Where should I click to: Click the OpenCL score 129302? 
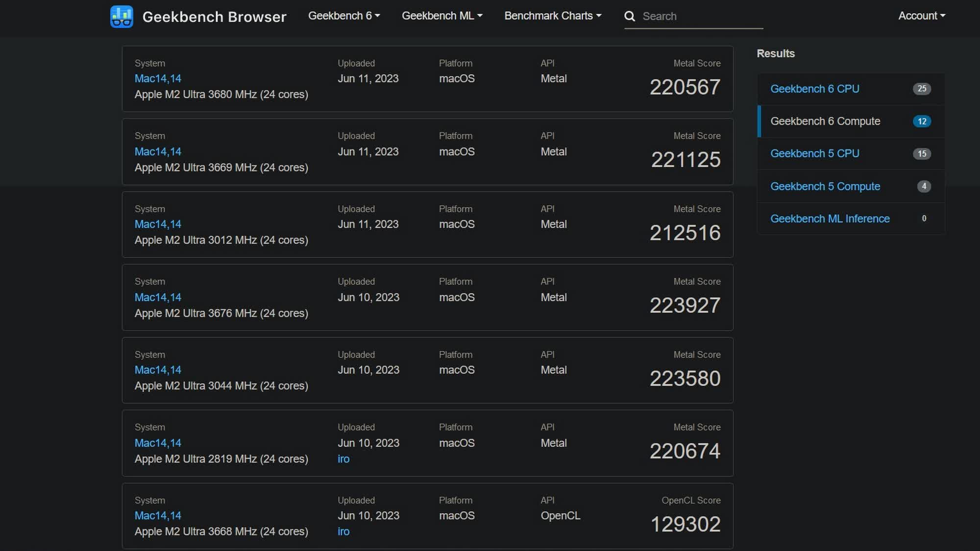pos(686,524)
